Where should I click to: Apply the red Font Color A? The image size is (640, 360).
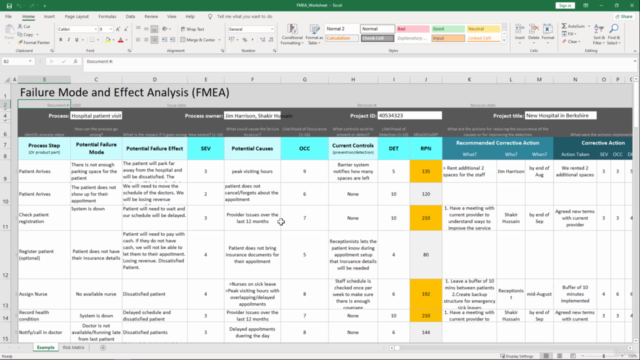click(x=120, y=40)
